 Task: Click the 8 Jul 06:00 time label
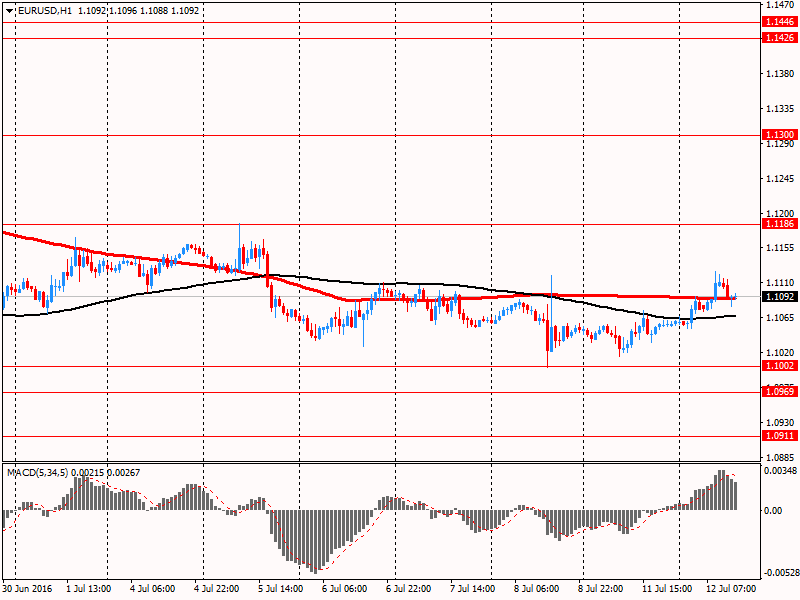coord(536,589)
